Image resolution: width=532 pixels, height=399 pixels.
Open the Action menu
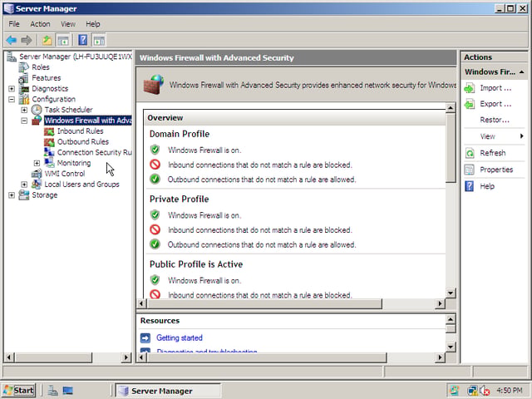coord(40,24)
